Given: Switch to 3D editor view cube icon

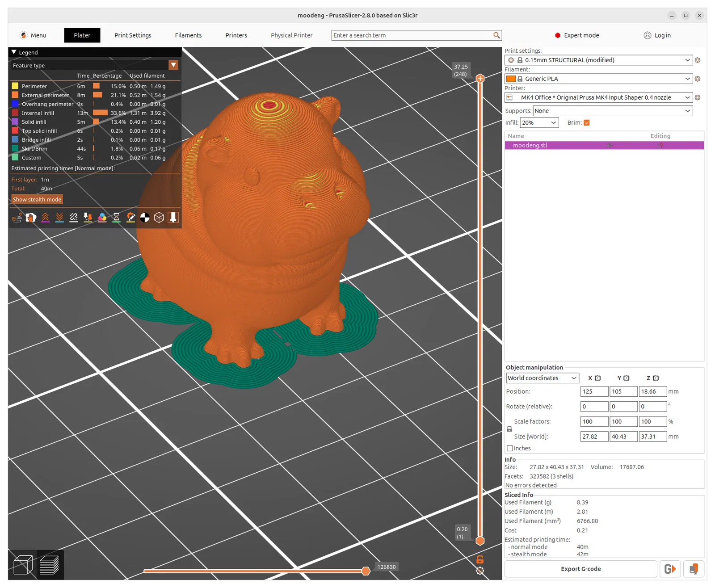Looking at the screenshot, I should (23, 565).
